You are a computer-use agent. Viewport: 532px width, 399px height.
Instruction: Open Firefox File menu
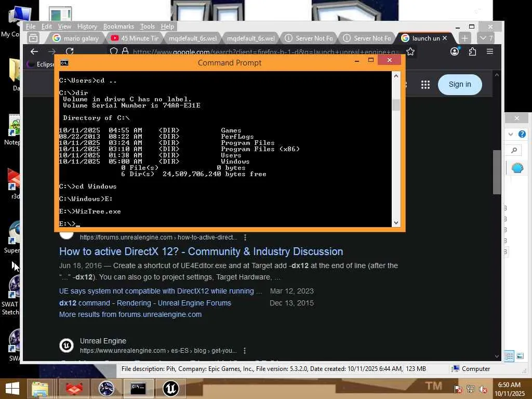(x=31, y=26)
